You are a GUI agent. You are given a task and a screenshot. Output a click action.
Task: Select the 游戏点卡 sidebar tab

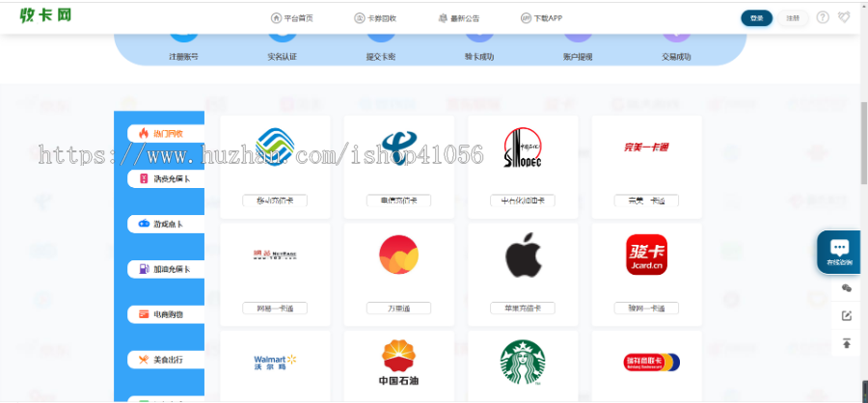coord(166,225)
